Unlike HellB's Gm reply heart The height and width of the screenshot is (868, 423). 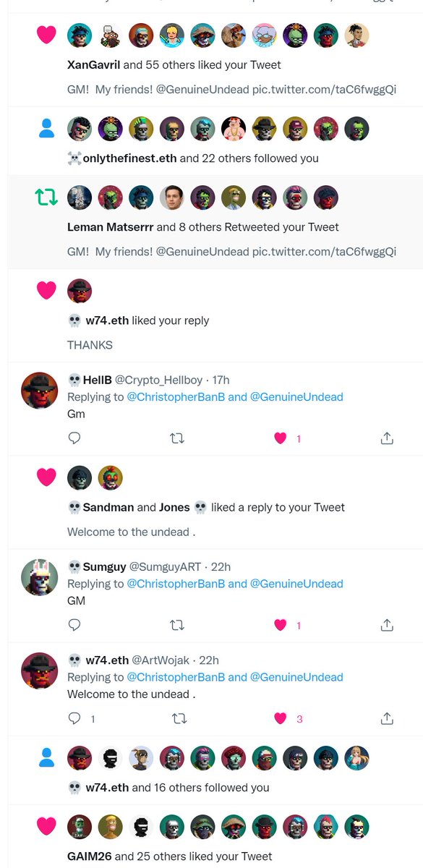pyautogui.click(x=281, y=438)
